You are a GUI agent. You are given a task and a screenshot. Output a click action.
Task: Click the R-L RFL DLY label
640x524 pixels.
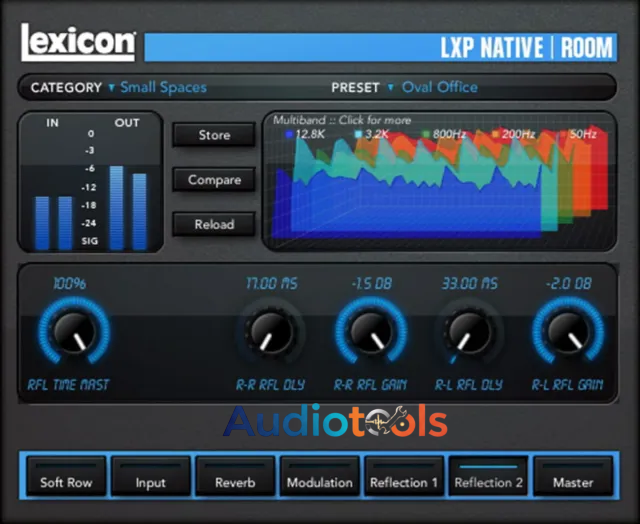(x=469, y=385)
